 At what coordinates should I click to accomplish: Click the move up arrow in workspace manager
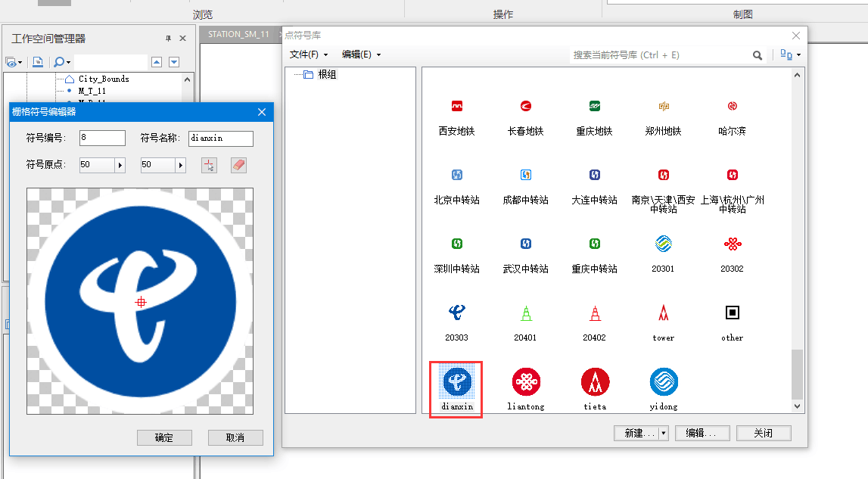click(157, 62)
